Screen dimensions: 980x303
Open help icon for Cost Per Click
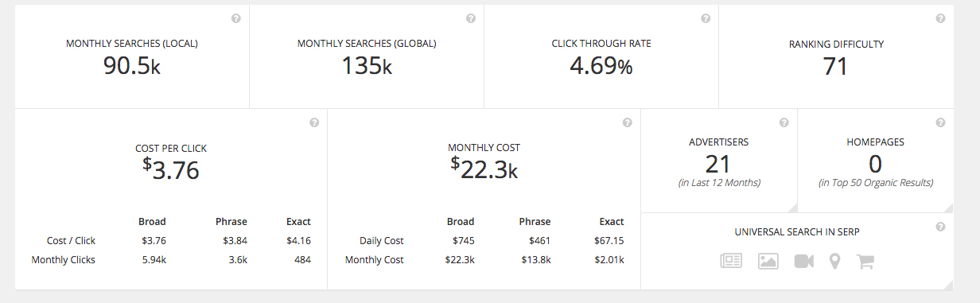314,122
